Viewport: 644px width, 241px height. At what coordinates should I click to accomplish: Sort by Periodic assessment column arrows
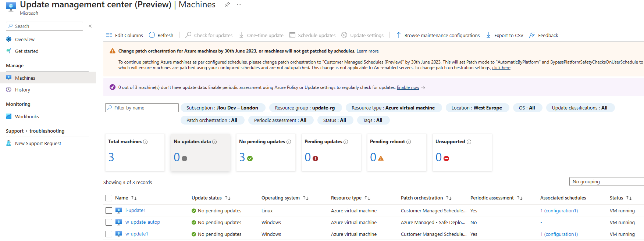(x=520, y=198)
